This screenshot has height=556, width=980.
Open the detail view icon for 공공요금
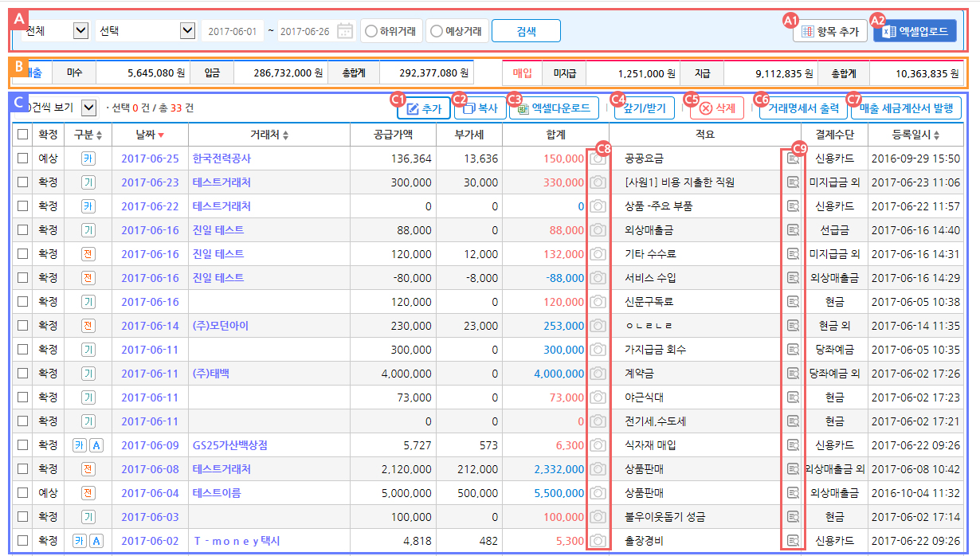click(x=793, y=159)
